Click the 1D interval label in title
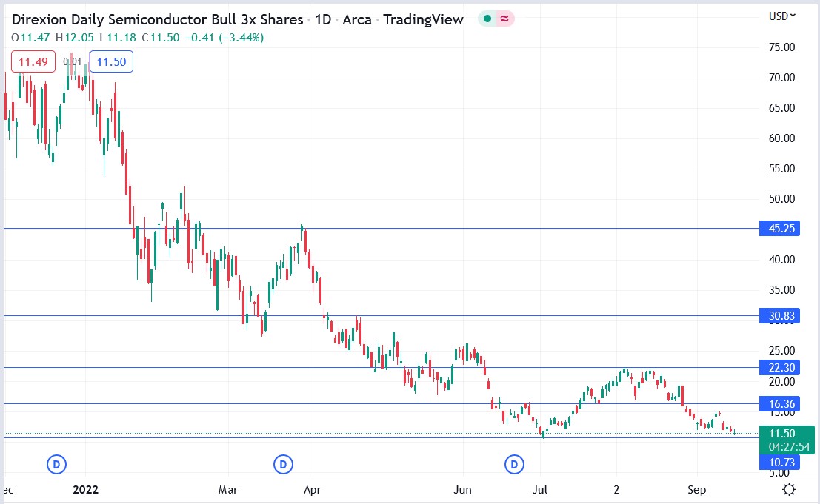Image resolution: width=820 pixels, height=504 pixels. [323, 19]
